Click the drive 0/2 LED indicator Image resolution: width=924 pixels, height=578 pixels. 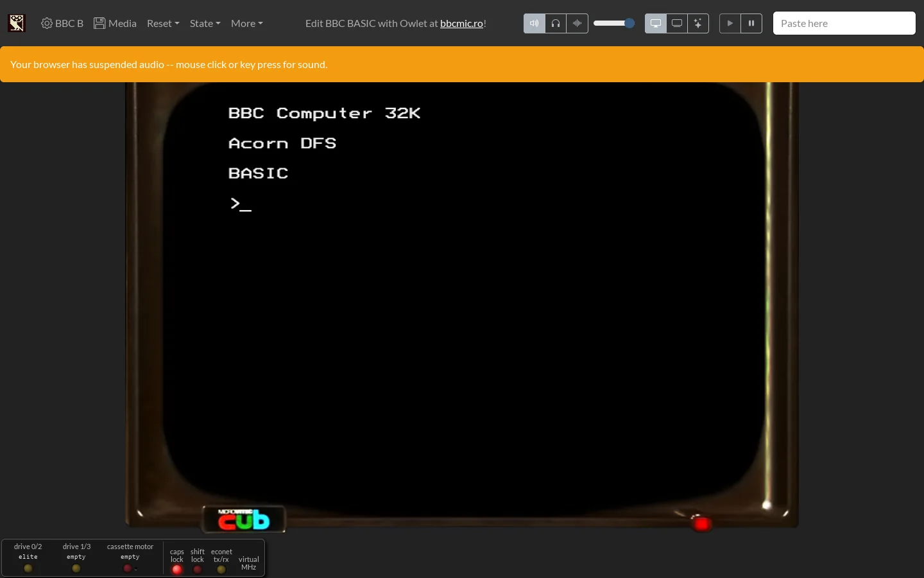pos(28,568)
